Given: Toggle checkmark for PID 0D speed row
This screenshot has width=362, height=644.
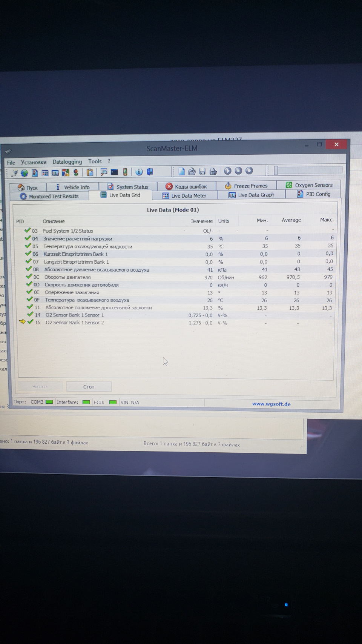Looking at the screenshot, I should tap(29, 284).
